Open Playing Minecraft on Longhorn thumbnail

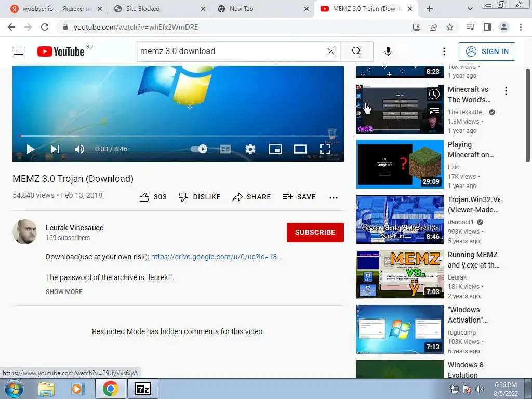coord(400,164)
